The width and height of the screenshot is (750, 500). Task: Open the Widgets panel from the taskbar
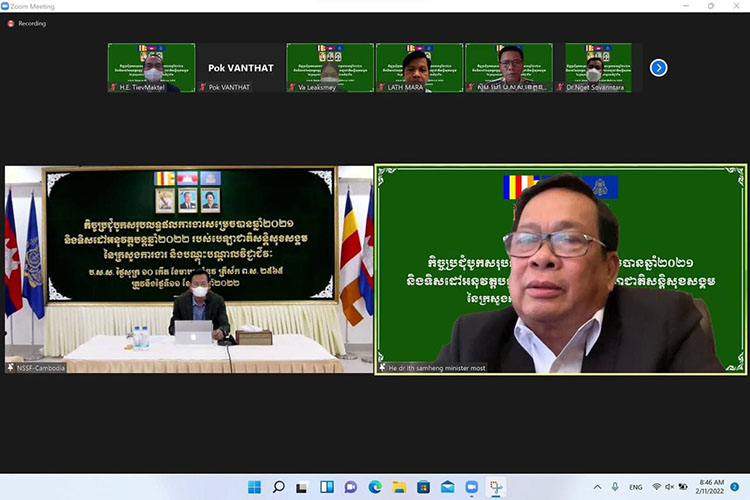[x=327, y=487]
